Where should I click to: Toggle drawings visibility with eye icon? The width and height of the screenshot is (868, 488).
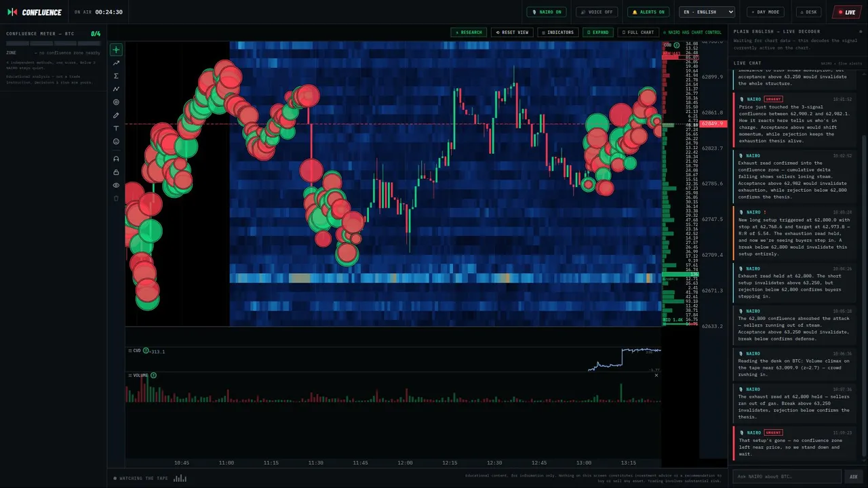tap(116, 185)
